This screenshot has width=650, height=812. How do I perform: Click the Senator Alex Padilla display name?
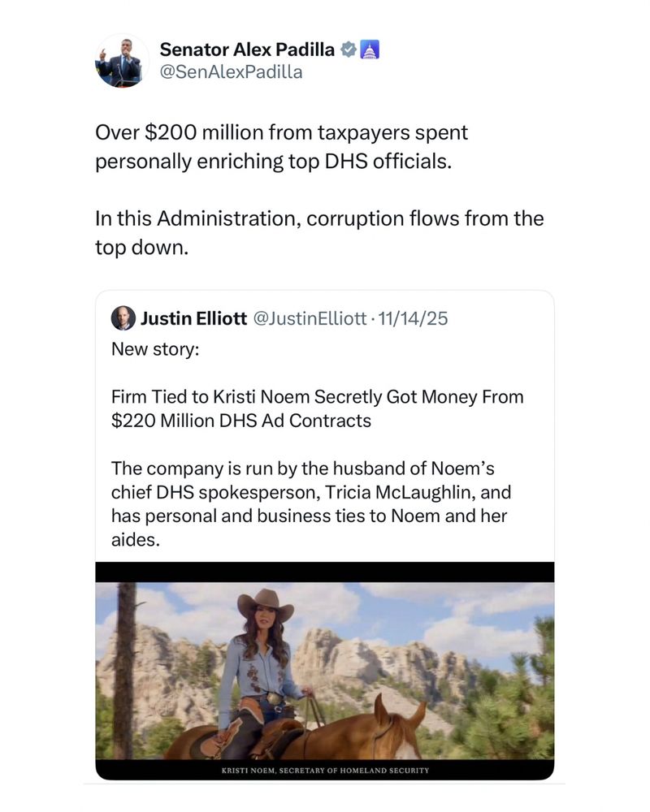[x=247, y=50]
